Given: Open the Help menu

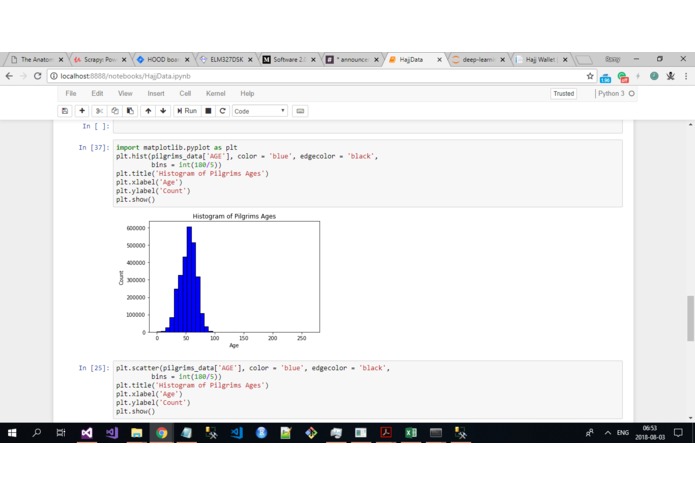Looking at the screenshot, I should point(247,93).
